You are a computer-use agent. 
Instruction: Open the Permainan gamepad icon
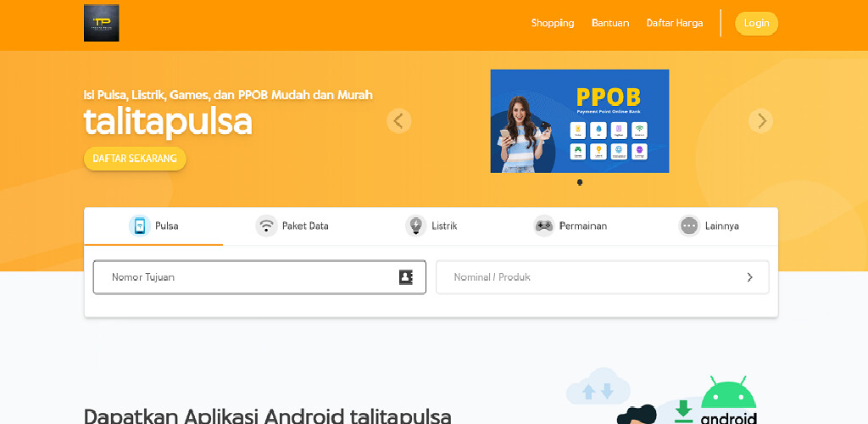pos(544,226)
